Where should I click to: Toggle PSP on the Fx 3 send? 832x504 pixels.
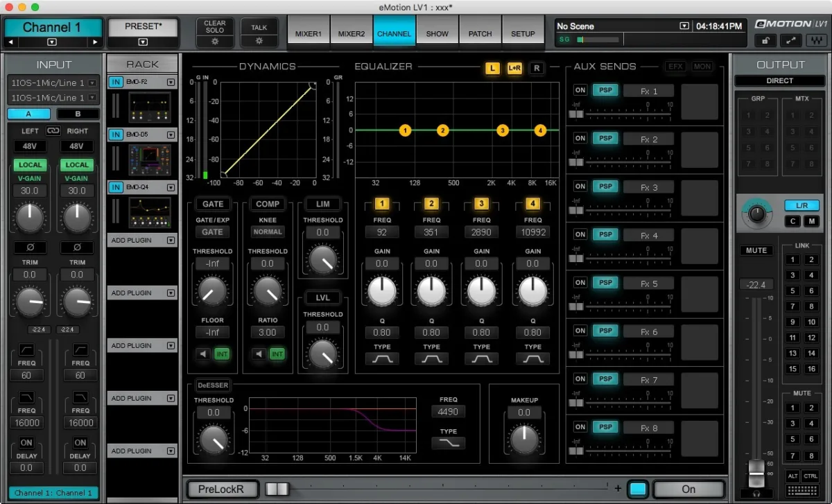click(605, 186)
